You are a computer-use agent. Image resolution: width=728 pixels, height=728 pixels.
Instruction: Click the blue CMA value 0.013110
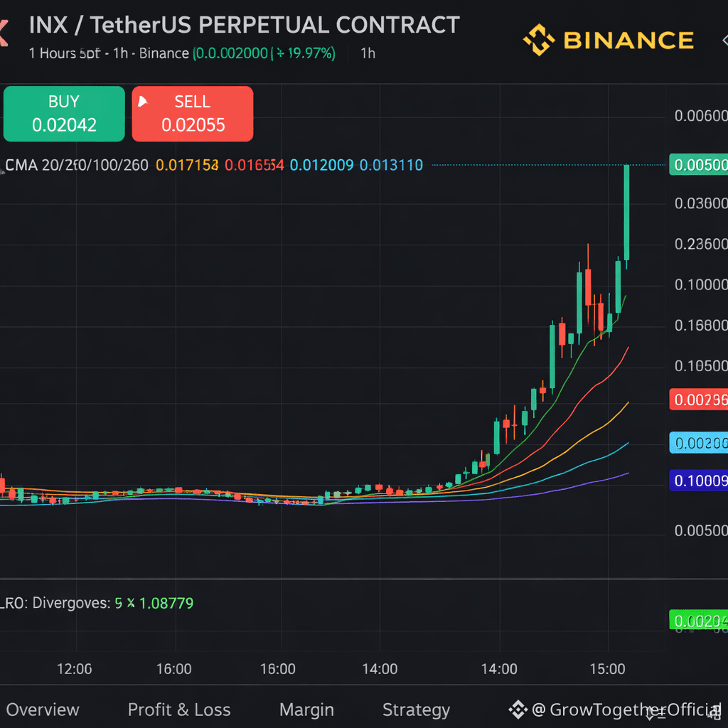coord(391,165)
